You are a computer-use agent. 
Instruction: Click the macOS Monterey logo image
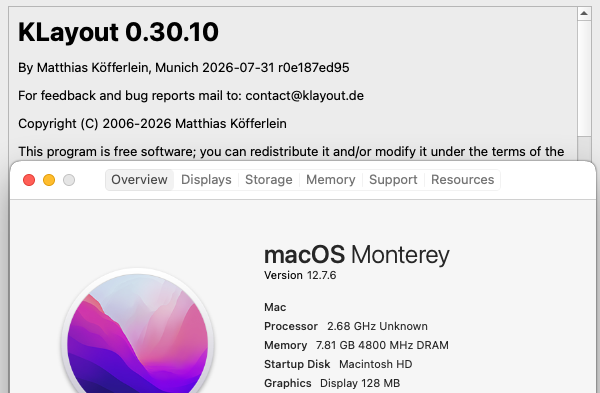[138, 332]
